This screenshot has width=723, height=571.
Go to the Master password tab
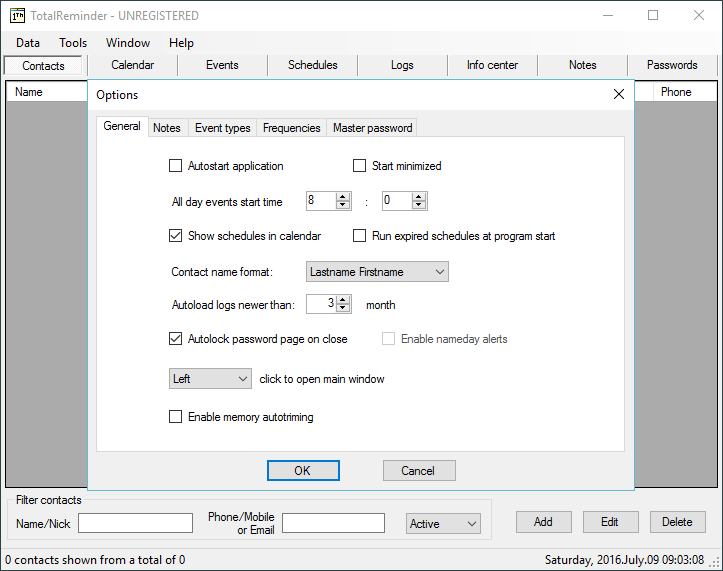click(x=373, y=128)
